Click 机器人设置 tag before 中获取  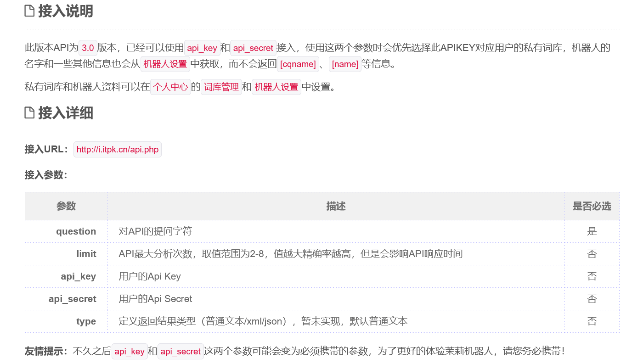tap(165, 64)
